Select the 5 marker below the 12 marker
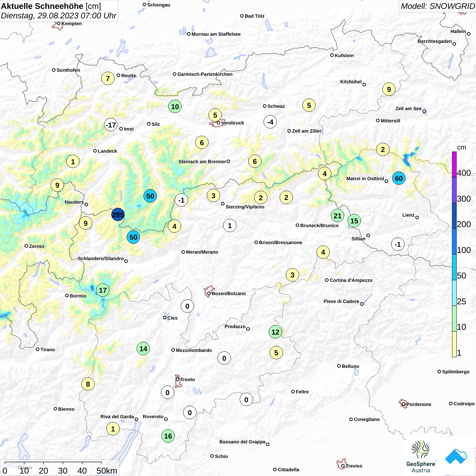The height and width of the screenshot is (476, 476). 276,353
